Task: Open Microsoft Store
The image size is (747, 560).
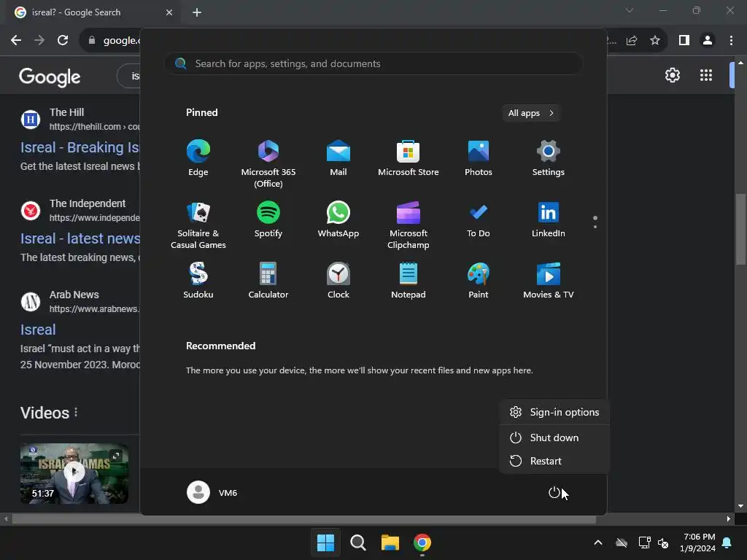Action: click(x=409, y=158)
